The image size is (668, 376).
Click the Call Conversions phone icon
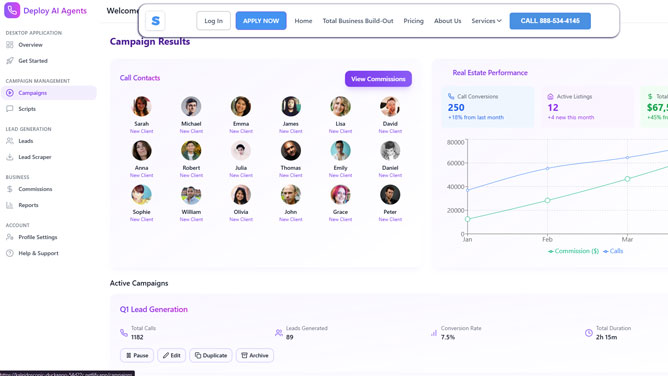tap(451, 96)
